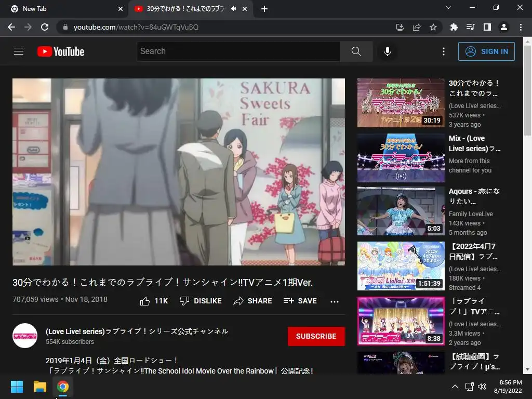
Task: Open File Explorer from taskbar
Action: coord(39,387)
